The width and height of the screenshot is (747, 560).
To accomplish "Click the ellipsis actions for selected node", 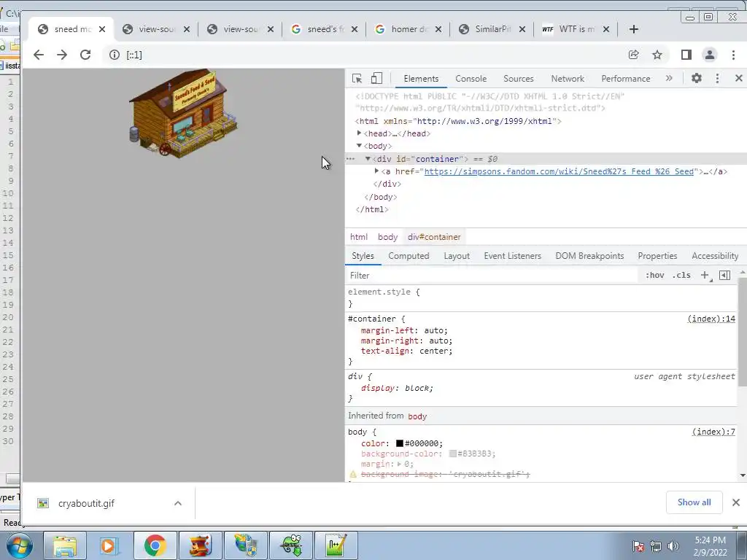I will point(350,158).
